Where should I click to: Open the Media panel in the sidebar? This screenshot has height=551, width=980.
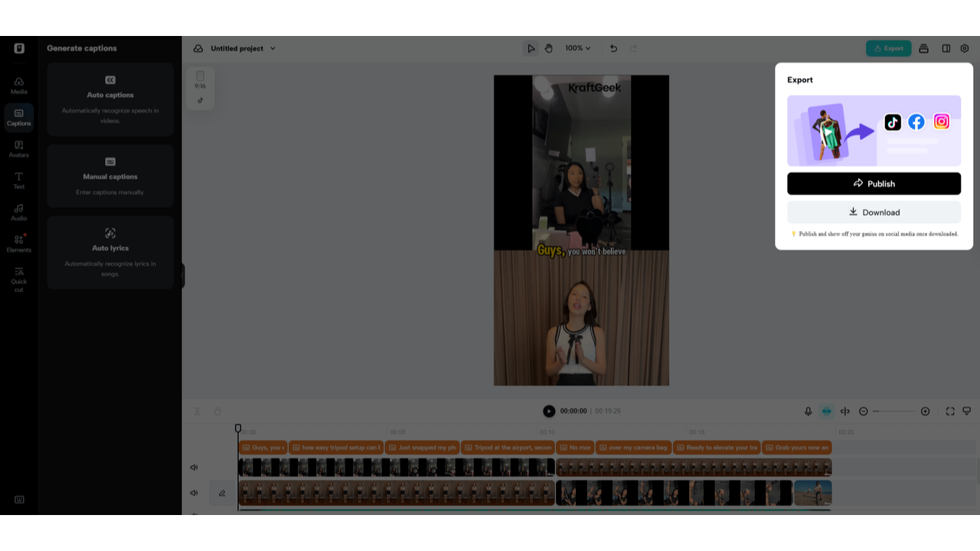18,83
